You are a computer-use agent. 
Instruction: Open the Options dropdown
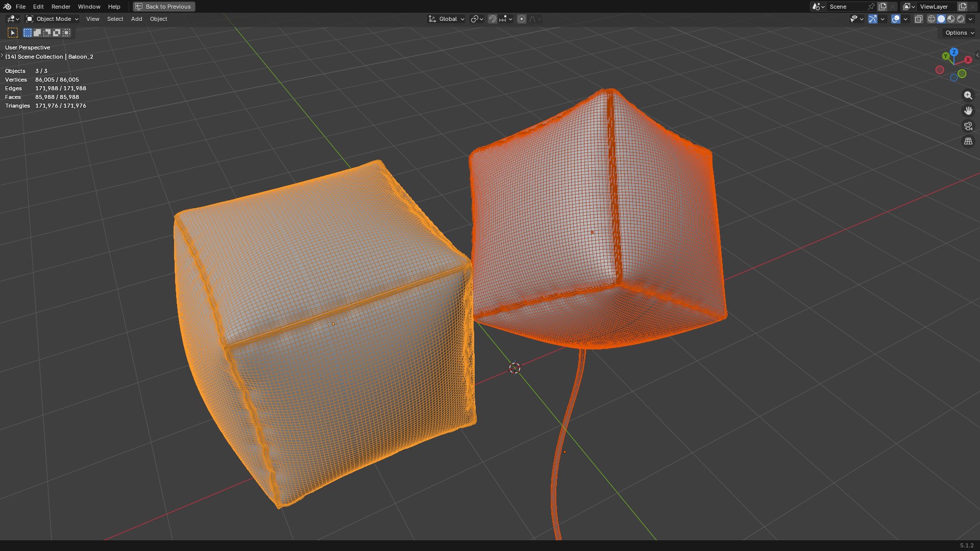coord(959,33)
